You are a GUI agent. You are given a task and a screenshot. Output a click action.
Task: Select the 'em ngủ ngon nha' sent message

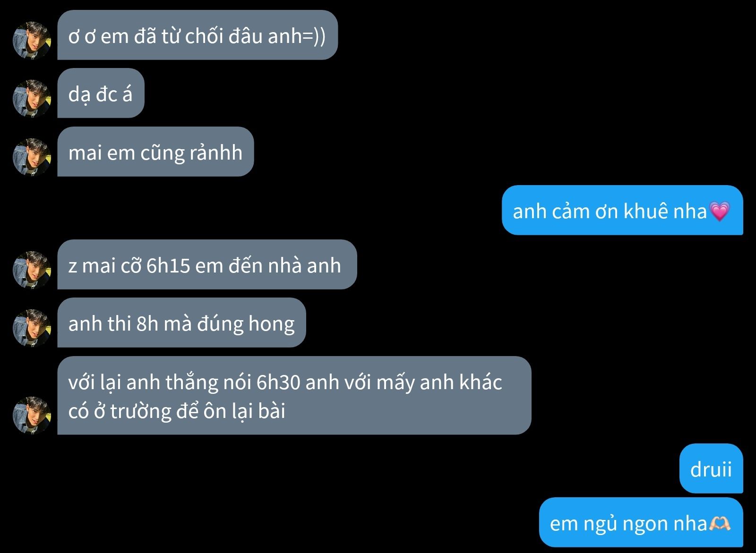641,522
